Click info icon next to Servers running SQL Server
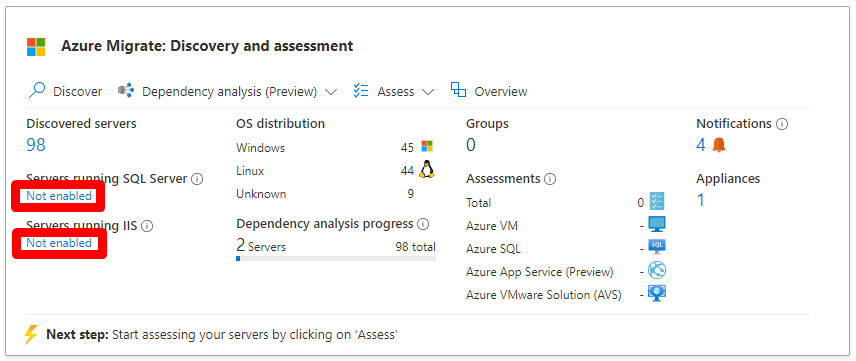 click(198, 179)
